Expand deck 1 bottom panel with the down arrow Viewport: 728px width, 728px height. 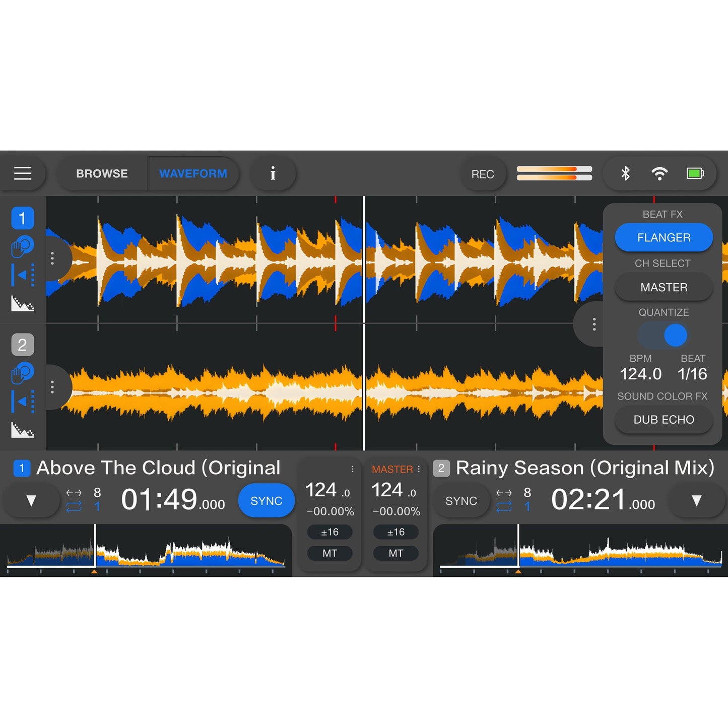click(30, 500)
